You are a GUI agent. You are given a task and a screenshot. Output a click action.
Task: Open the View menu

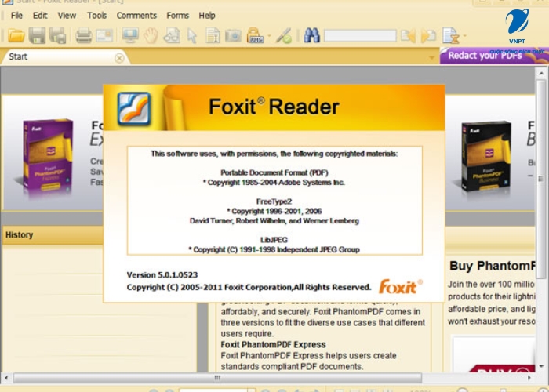tap(67, 16)
